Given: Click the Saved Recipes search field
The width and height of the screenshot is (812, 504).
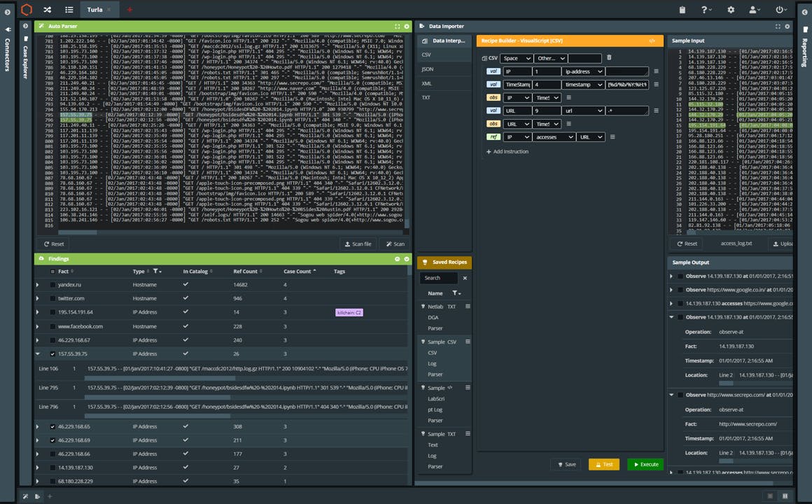Looking at the screenshot, I should pos(440,278).
